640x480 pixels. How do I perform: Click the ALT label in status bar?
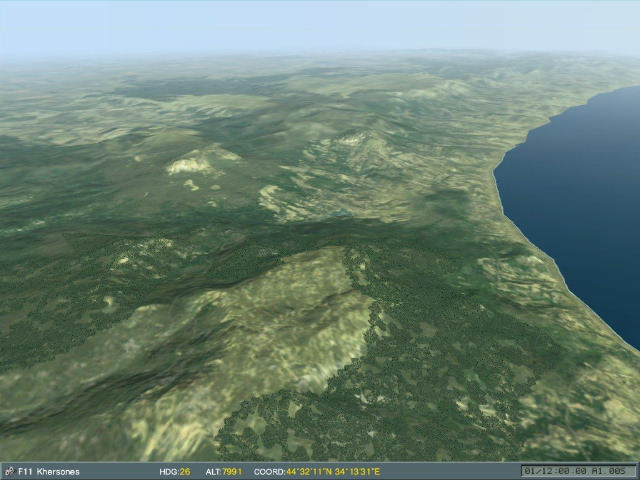pyautogui.click(x=212, y=471)
